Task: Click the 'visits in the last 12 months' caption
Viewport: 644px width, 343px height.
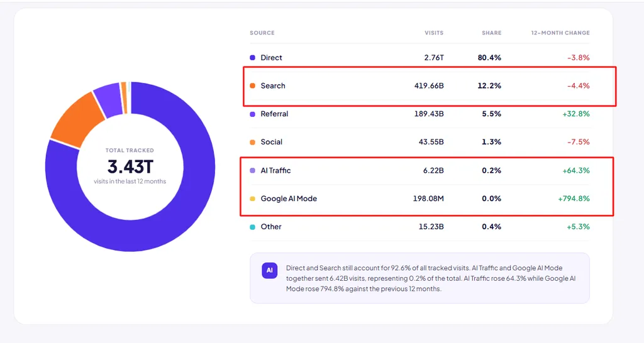Action: click(130, 182)
